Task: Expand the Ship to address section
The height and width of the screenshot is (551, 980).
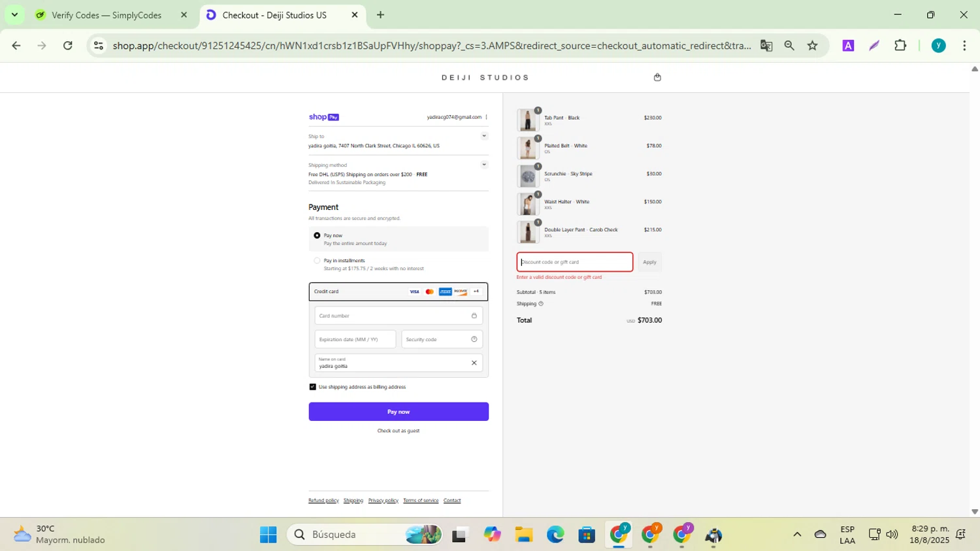Action: pos(484,136)
